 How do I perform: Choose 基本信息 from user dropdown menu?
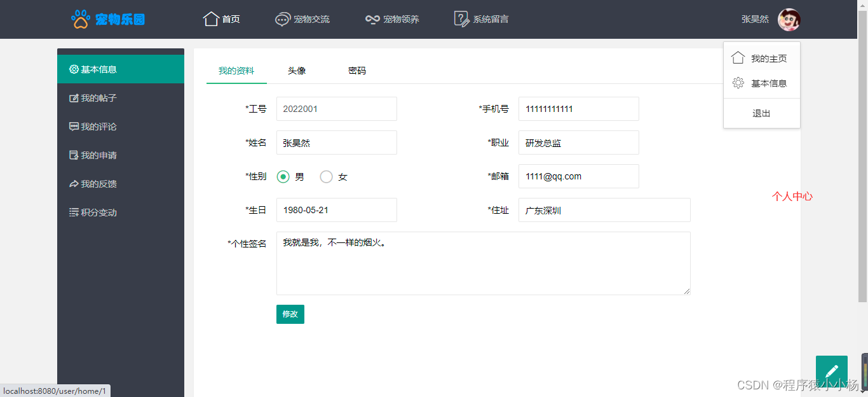pyautogui.click(x=762, y=83)
